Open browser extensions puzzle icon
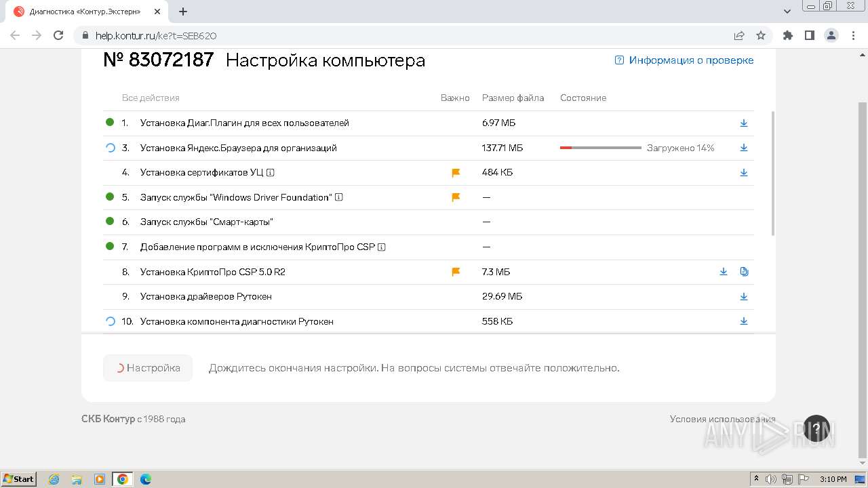 click(x=787, y=35)
